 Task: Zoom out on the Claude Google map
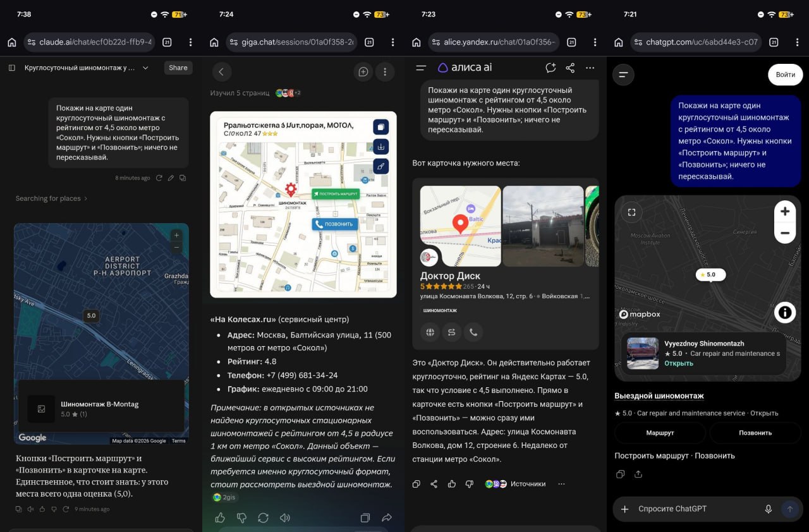[176, 247]
